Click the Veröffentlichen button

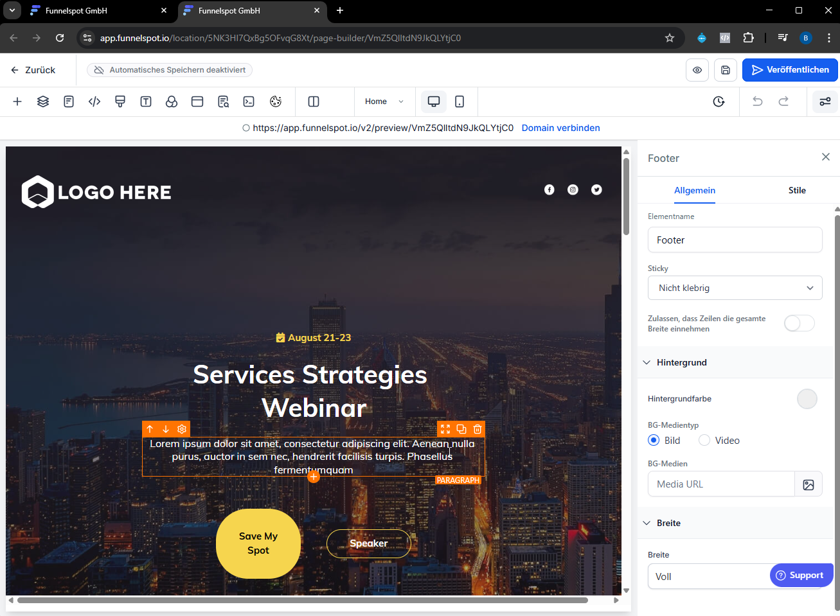(790, 70)
